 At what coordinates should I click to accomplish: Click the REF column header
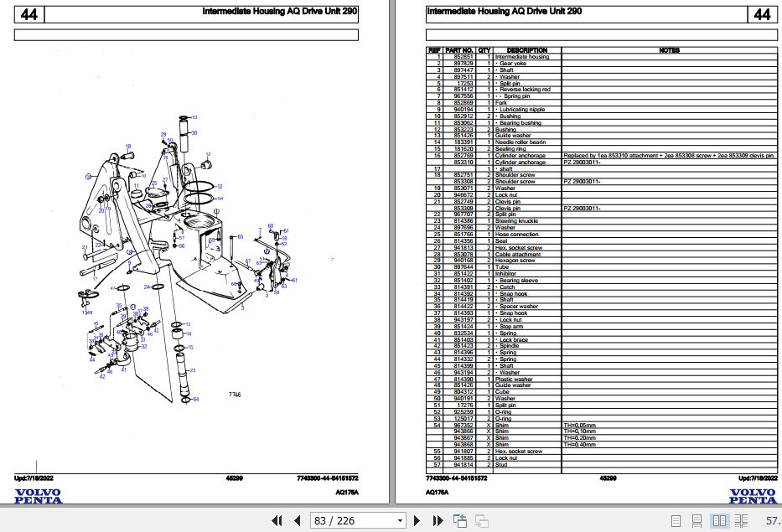[x=434, y=50]
